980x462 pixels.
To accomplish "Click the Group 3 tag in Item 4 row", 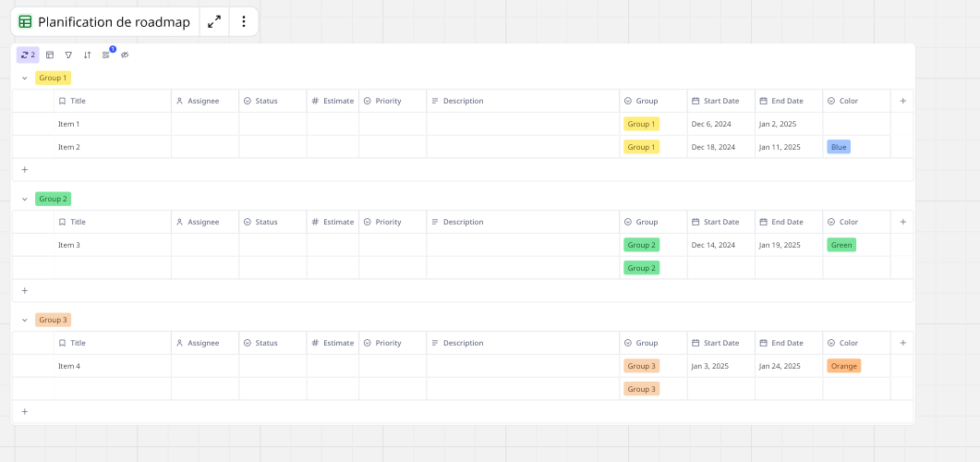I will pos(641,366).
